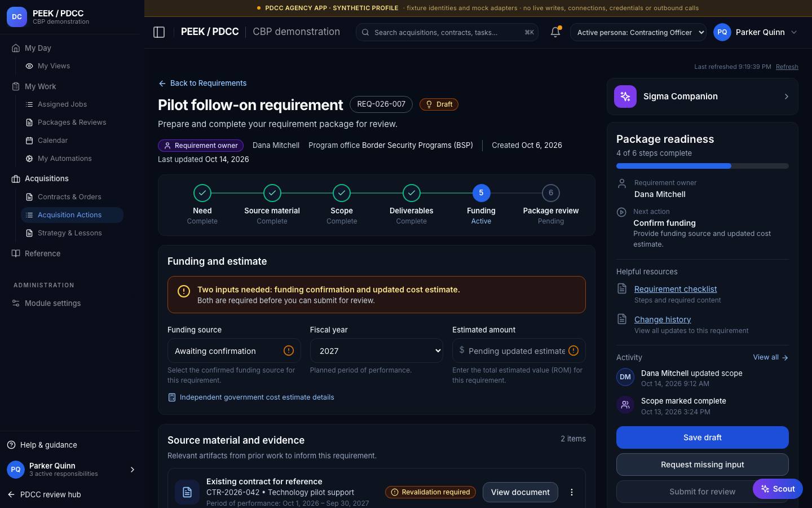Select the Need step checkmark
The height and width of the screenshot is (508, 812).
click(x=202, y=193)
